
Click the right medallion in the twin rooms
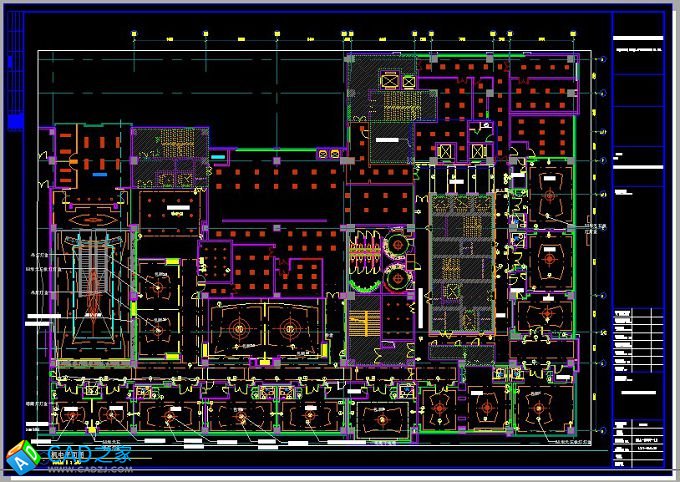pos(290,327)
